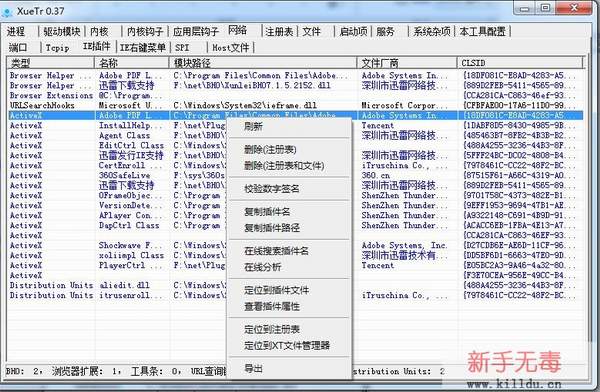This screenshot has height=392, width=600.
Task: Click the {87515F61-A66C-4319-A0... CLSID cell
Action: pos(519,175)
